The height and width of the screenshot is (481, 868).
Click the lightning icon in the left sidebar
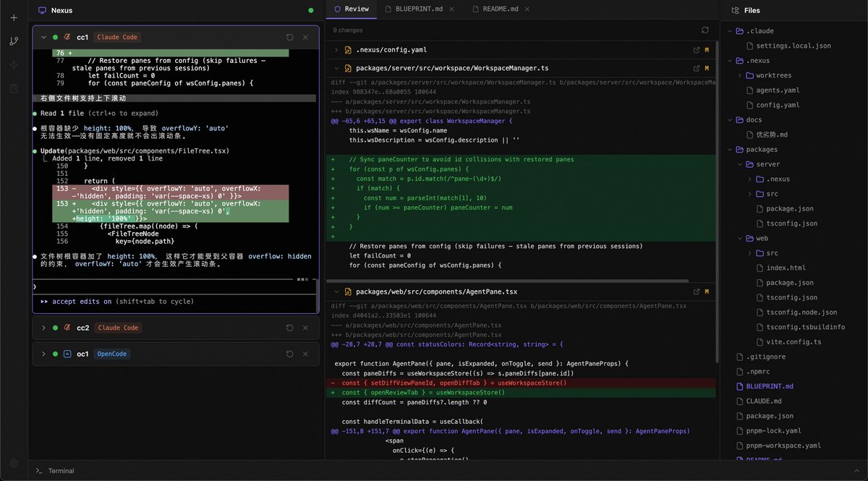click(12, 64)
